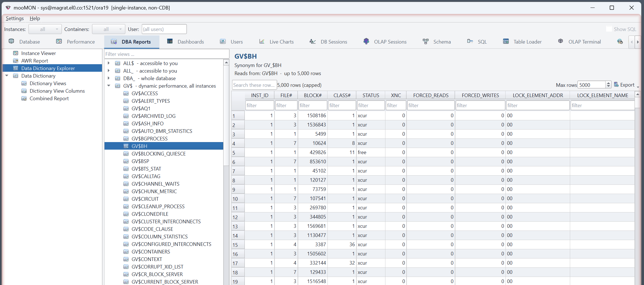Open the Help menu
The image size is (644, 285).
click(35, 18)
